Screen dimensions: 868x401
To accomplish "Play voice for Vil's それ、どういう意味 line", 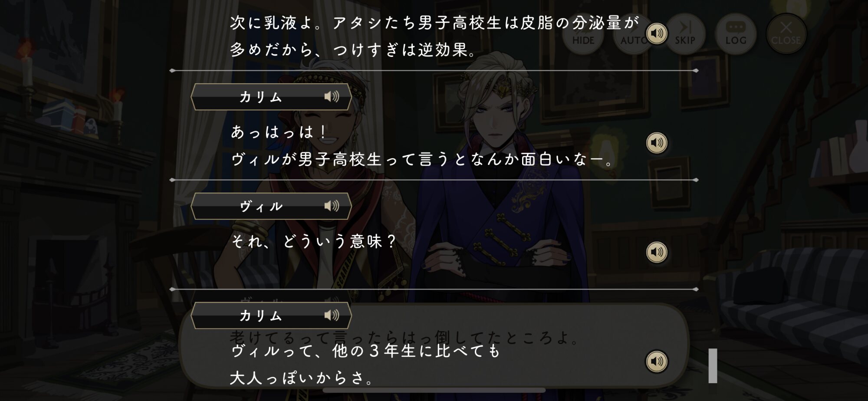I will [657, 252].
